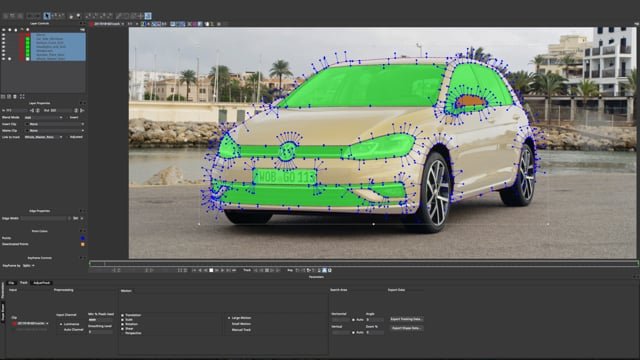
Task: Open the Blend Mode dropdown
Action: 44,118
